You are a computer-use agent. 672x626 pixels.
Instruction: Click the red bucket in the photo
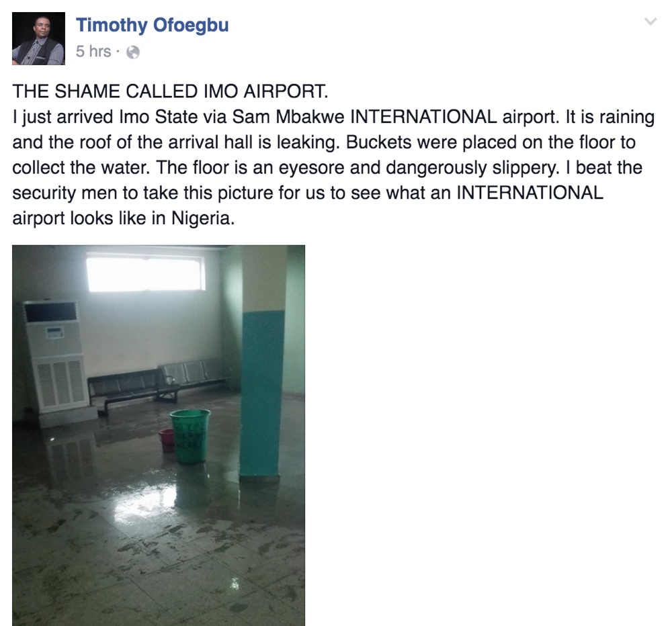[x=166, y=440]
